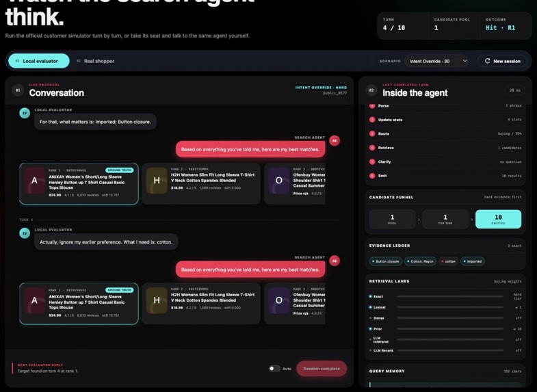Screen dimensions: 537x392
Task: Click the Prior lane weight bar
Action: pos(450,328)
